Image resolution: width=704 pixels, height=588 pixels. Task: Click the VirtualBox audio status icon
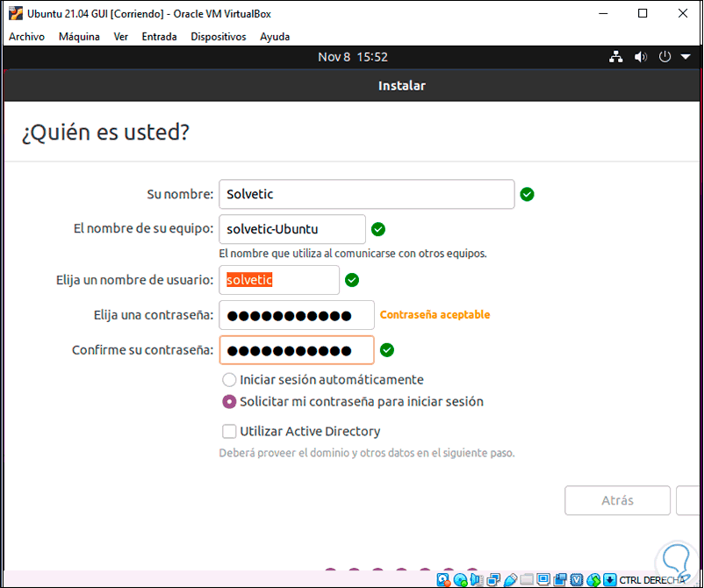pos(477,580)
